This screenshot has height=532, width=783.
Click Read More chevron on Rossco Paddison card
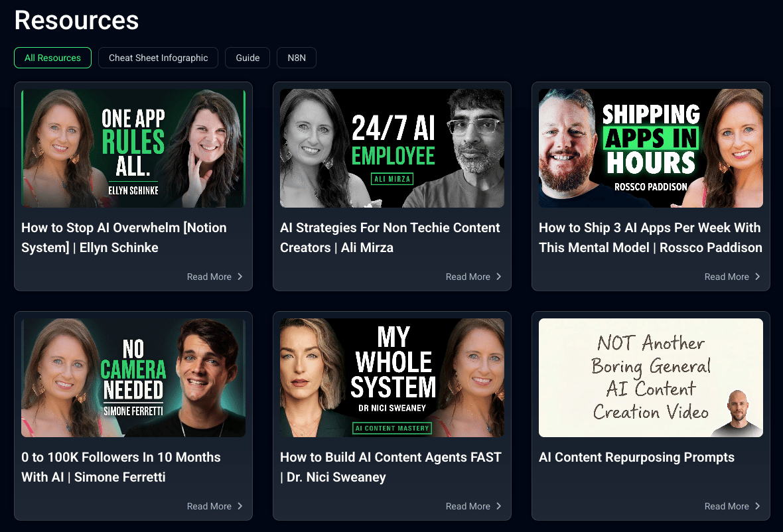(x=758, y=277)
